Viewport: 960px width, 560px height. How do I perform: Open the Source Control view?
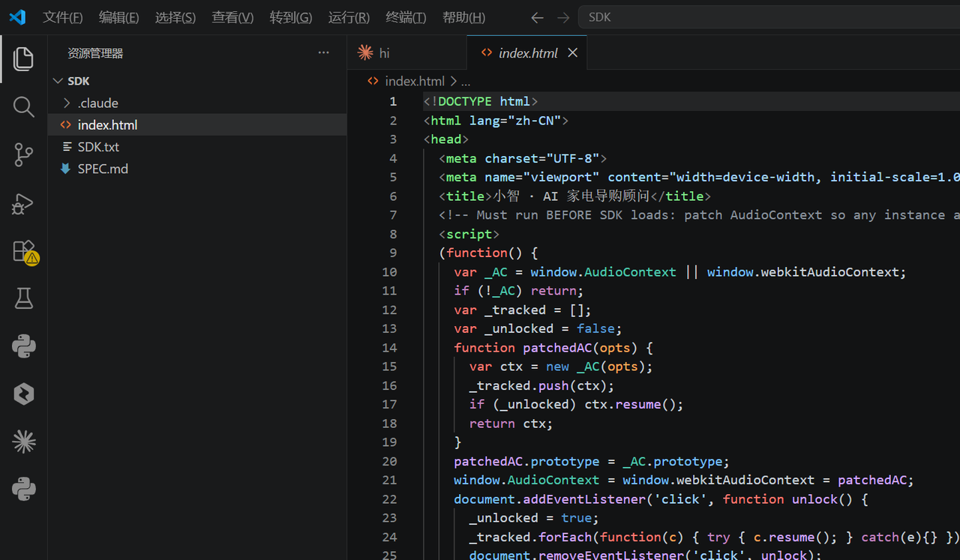point(24,155)
